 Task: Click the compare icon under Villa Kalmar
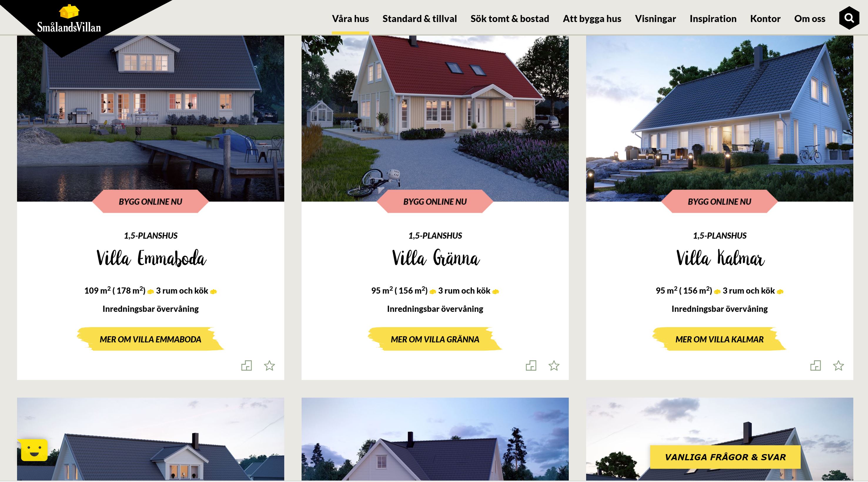point(815,365)
